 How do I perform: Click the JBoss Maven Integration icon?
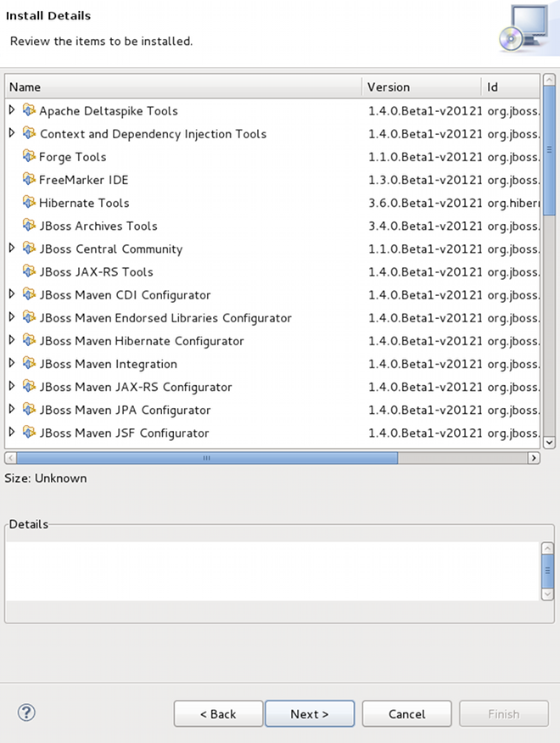coord(29,364)
